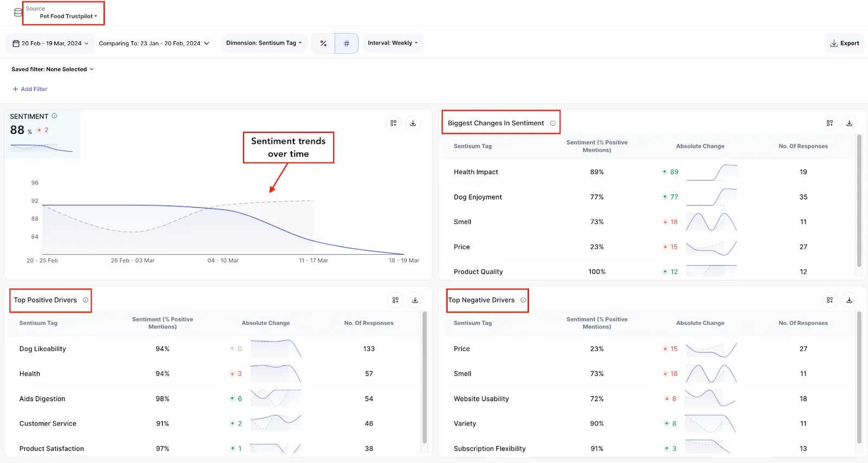Select Product Satisfaction tag
This screenshot has height=463, width=868.
[x=52, y=448]
